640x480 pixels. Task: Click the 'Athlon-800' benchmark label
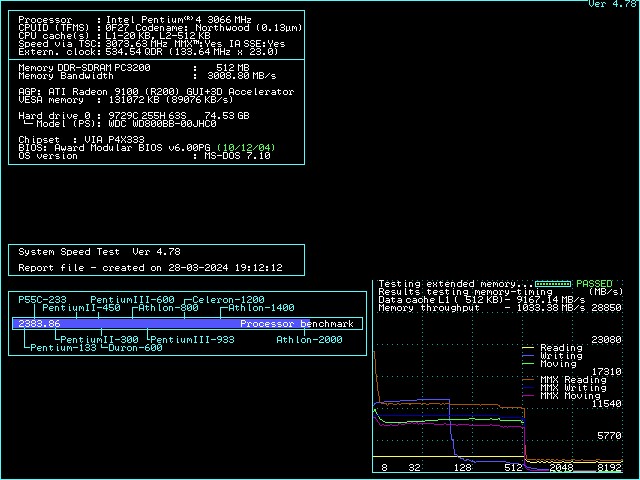pos(168,308)
